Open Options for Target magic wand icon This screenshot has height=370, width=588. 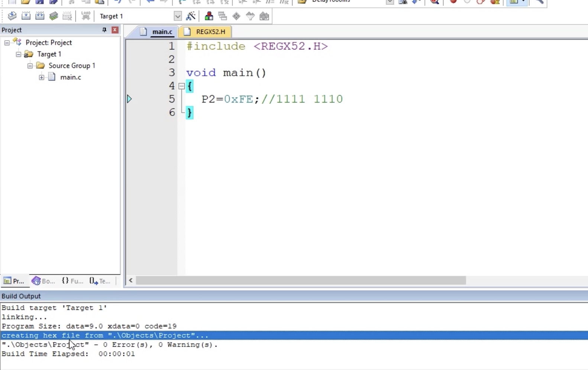pyautogui.click(x=191, y=16)
